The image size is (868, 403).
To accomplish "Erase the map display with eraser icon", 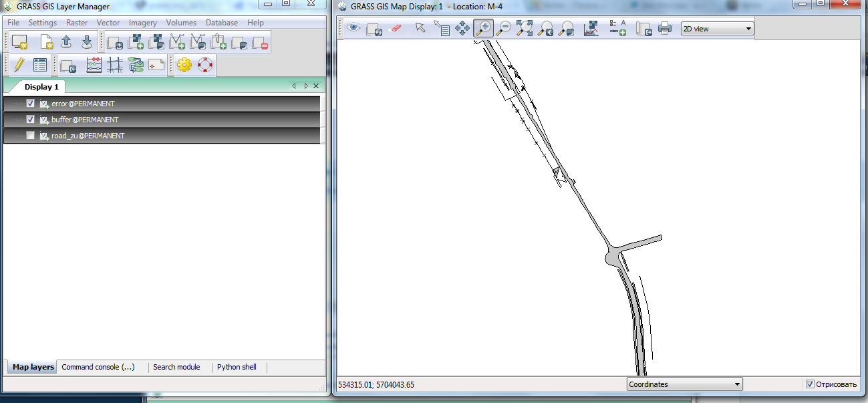I will click(395, 29).
